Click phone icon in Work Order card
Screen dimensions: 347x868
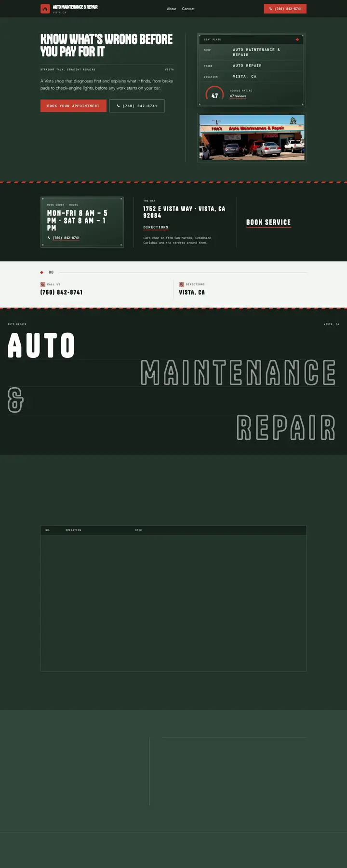tap(49, 238)
